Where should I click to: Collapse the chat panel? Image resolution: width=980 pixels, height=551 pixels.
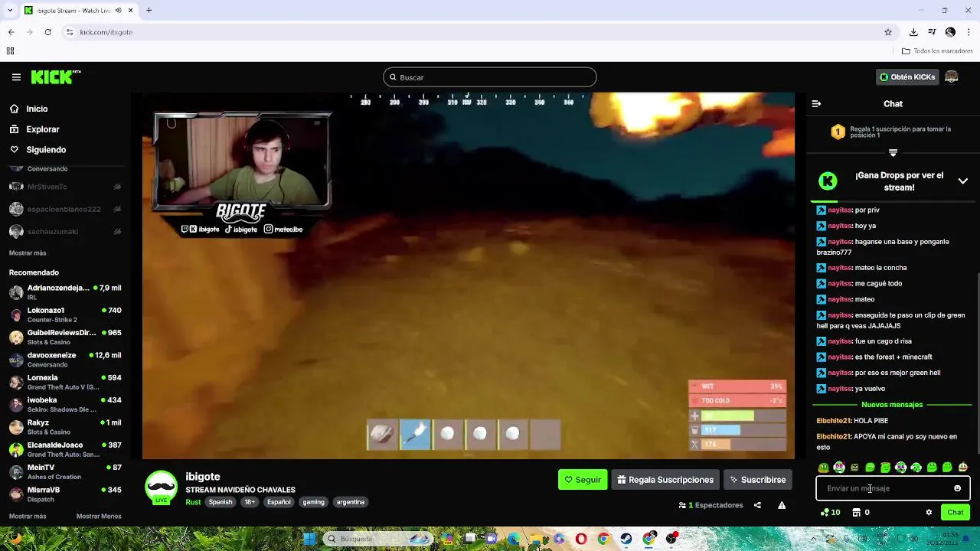coord(816,103)
